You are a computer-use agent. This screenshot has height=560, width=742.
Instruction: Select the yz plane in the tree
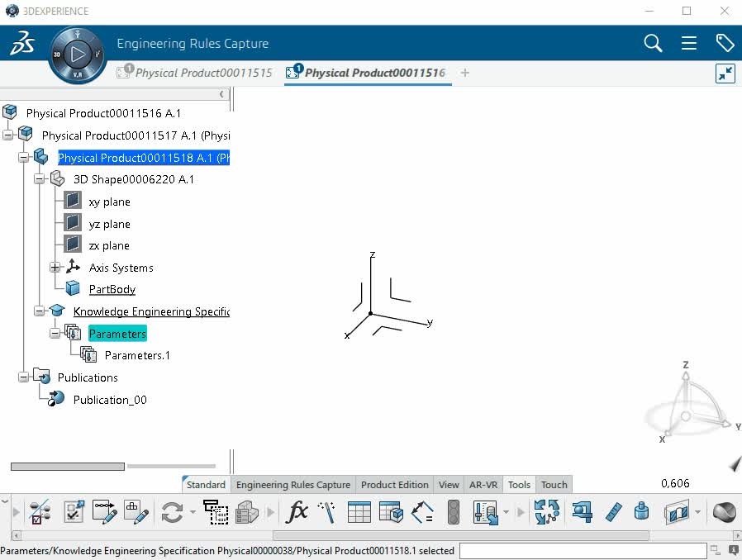[x=109, y=224]
